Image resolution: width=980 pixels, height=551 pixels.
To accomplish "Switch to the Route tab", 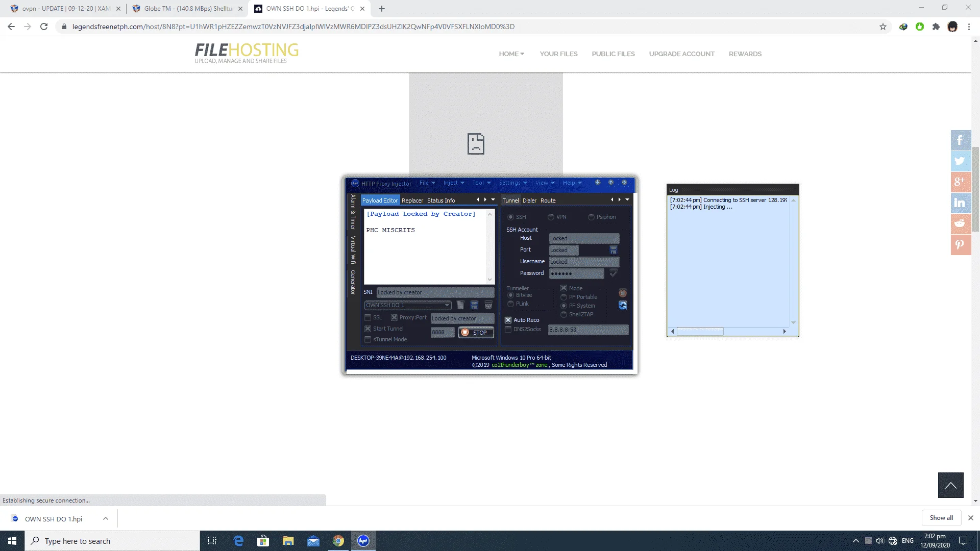I will pyautogui.click(x=548, y=201).
